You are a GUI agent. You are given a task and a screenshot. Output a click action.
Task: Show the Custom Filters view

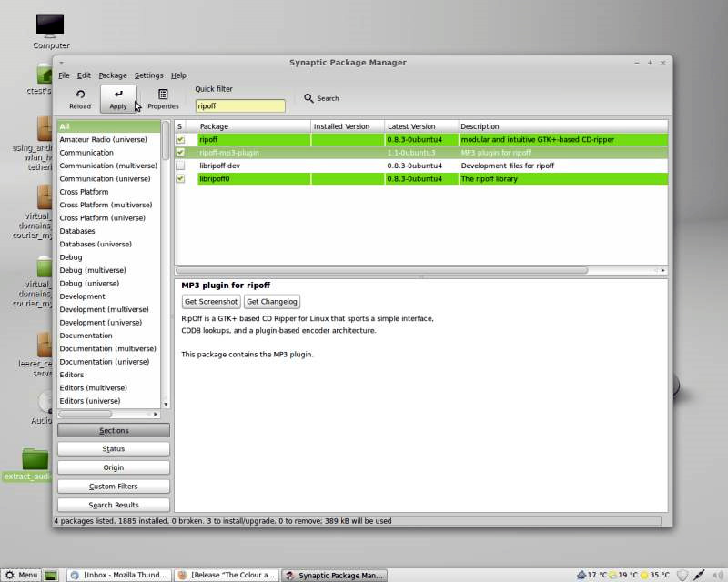tap(113, 487)
